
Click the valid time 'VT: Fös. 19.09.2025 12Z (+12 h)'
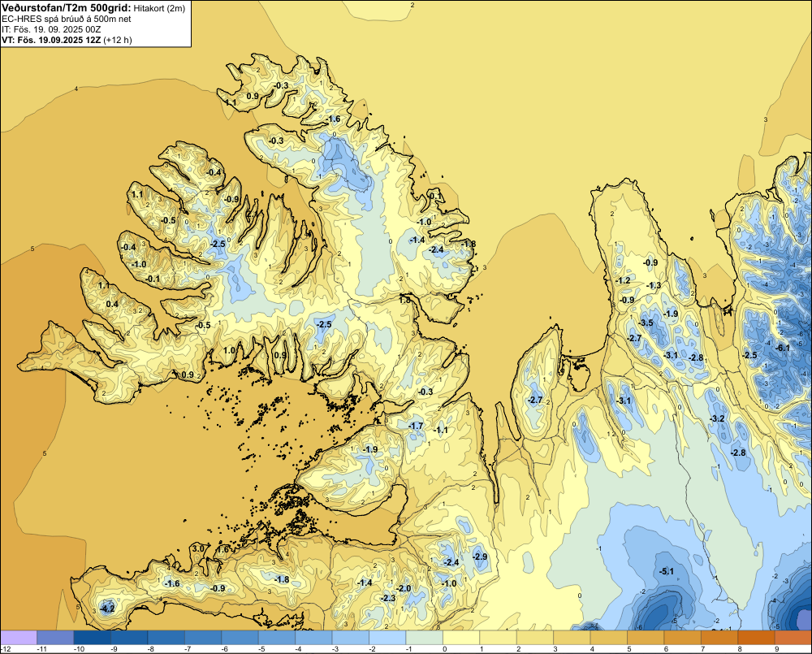[67, 40]
